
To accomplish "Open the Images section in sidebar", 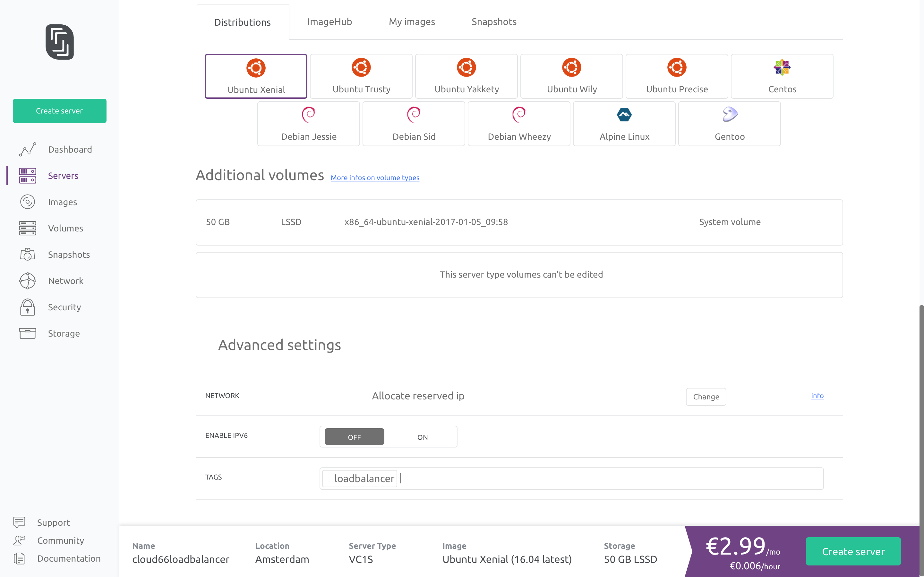I will coord(62,202).
